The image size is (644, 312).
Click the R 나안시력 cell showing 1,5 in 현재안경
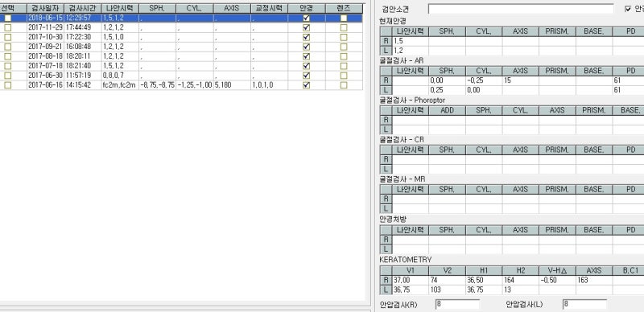click(411, 41)
